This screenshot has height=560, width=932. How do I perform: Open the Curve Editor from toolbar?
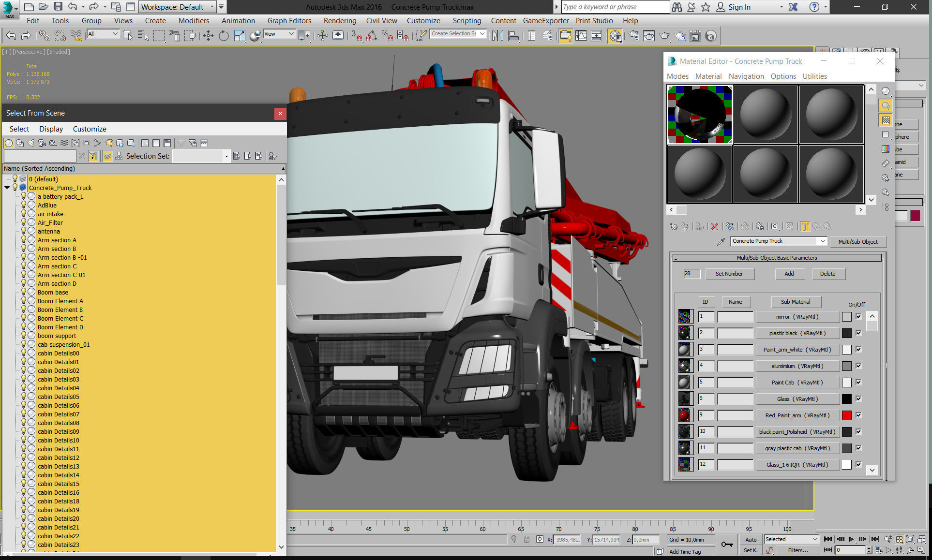(x=581, y=36)
